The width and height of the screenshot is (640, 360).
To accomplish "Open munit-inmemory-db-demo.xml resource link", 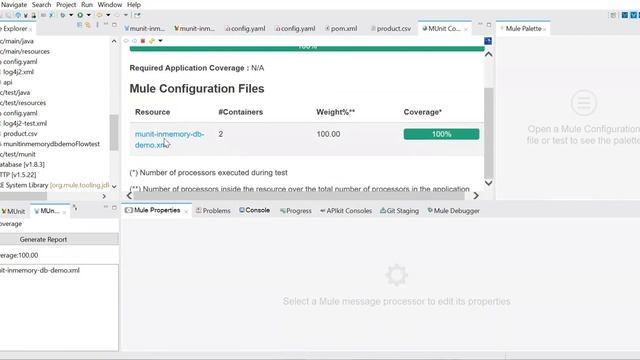I will [x=169, y=140].
